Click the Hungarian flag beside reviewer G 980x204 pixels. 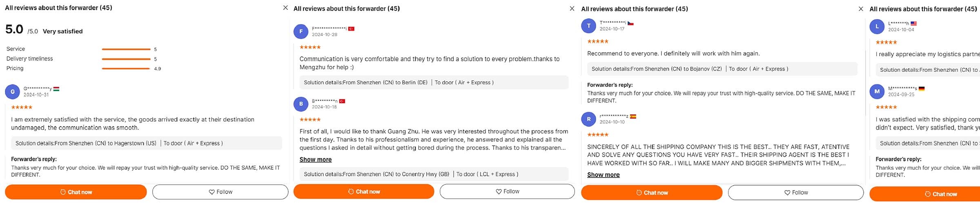click(56, 89)
